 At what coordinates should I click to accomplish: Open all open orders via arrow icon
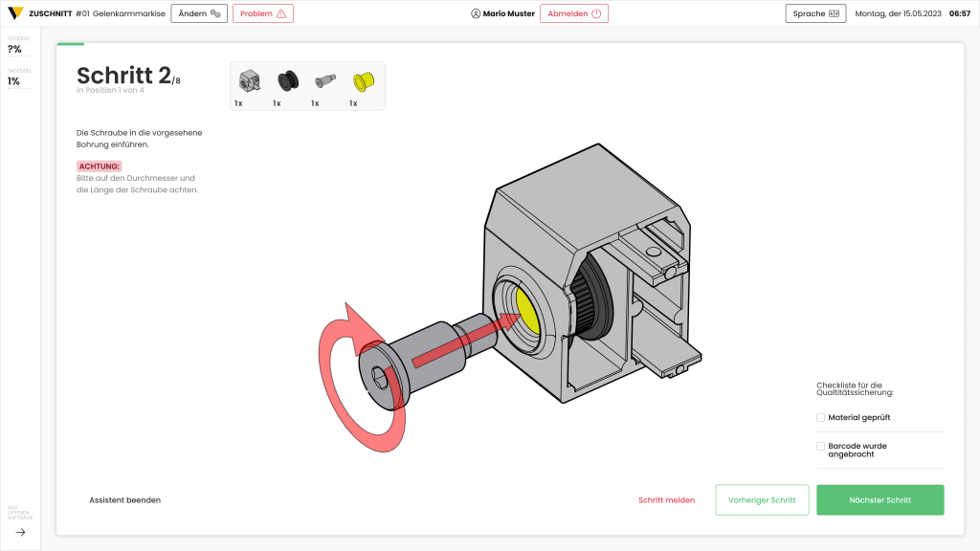[x=20, y=532]
